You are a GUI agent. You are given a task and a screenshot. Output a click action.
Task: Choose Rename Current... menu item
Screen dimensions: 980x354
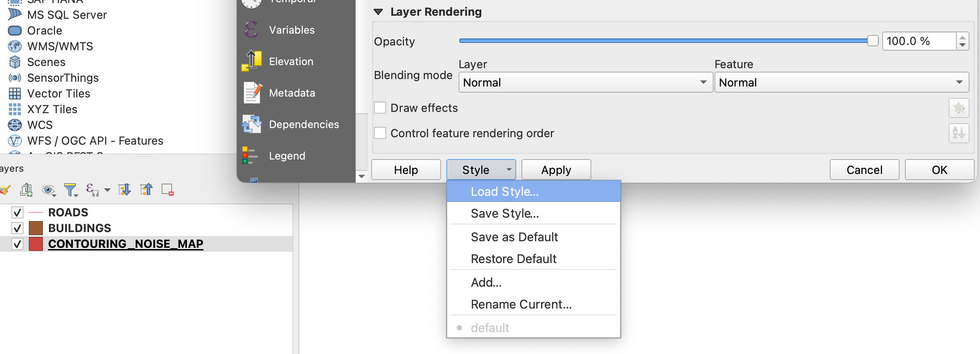[533, 304]
